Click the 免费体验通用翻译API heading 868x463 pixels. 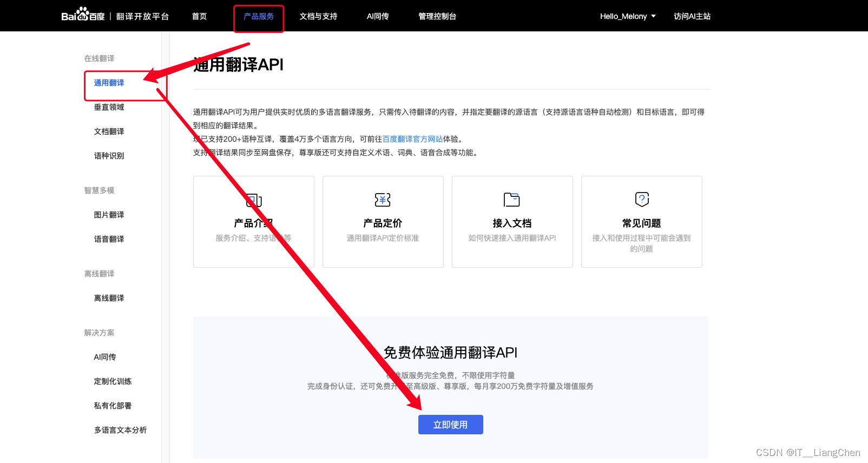pos(450,353)
